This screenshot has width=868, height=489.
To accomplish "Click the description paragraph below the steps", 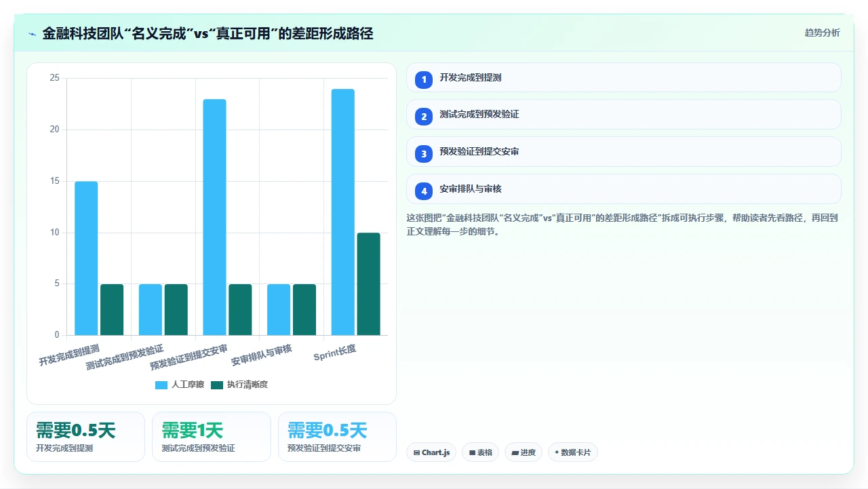I will coord(623,224).
